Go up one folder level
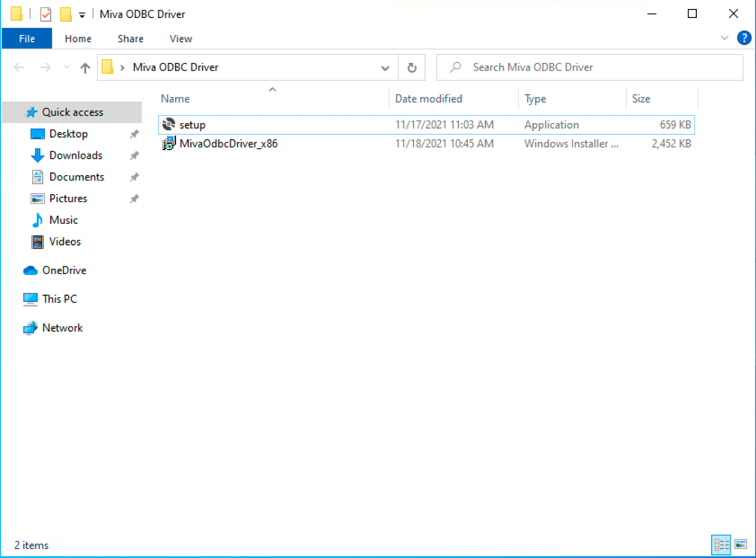The width and height of the screenshot is (756, 558). coord(85,68)
